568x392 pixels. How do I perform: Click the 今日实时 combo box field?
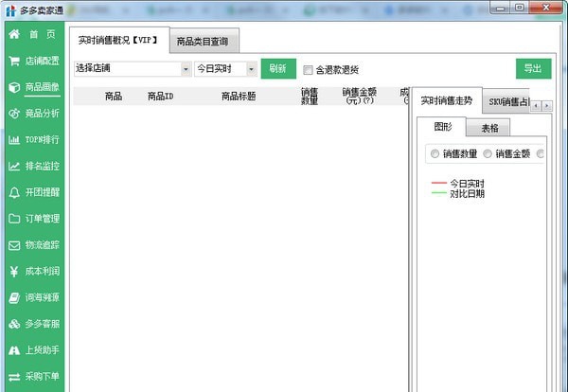click(225, 69)
